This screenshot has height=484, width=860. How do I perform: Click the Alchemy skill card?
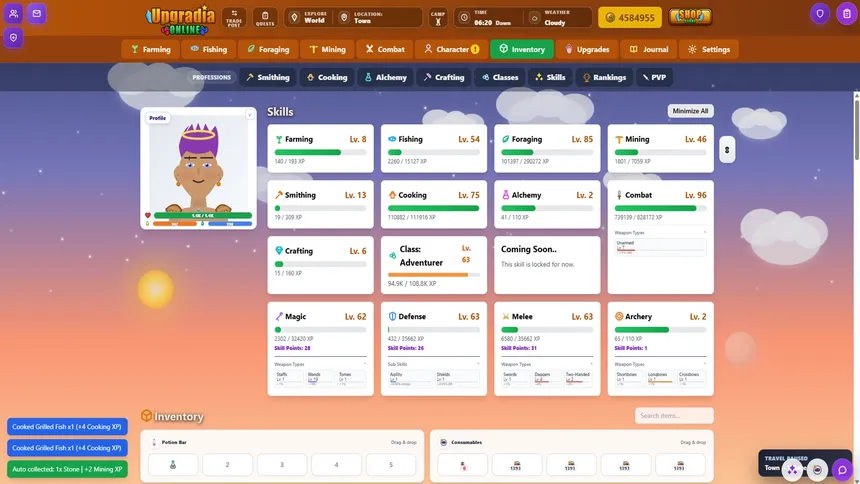(547, 204)
